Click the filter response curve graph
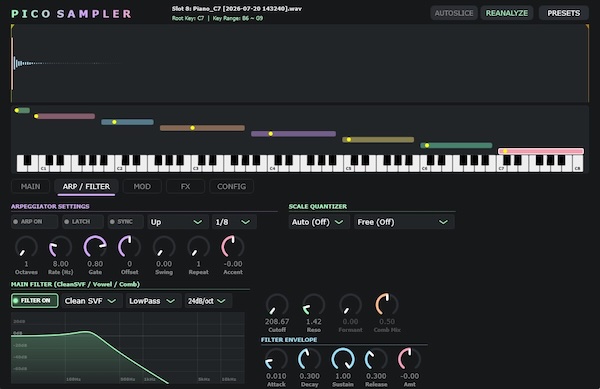This screenshot has height=389, width=600. tap(128, 348)
